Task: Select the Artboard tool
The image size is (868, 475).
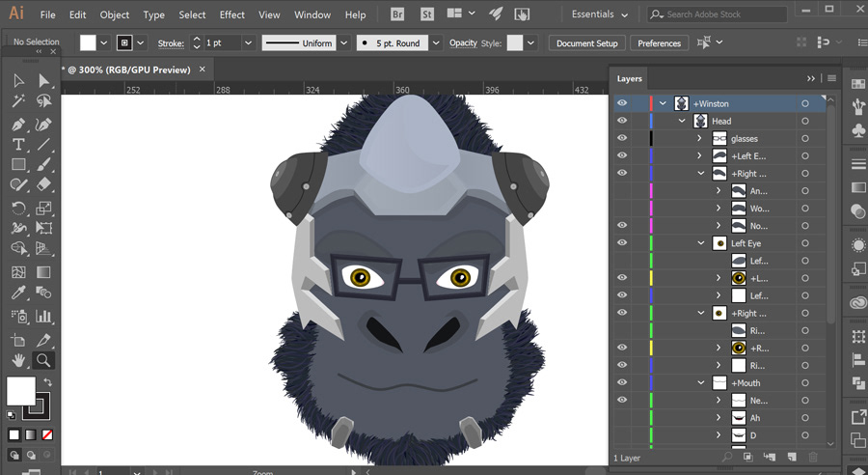Action: coord(18,340)
